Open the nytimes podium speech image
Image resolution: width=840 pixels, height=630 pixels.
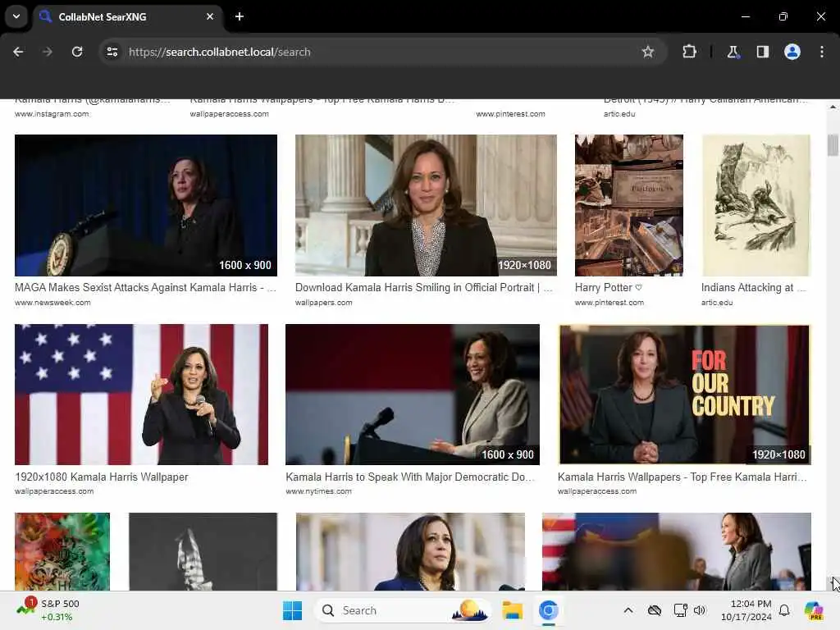point(413,395)
